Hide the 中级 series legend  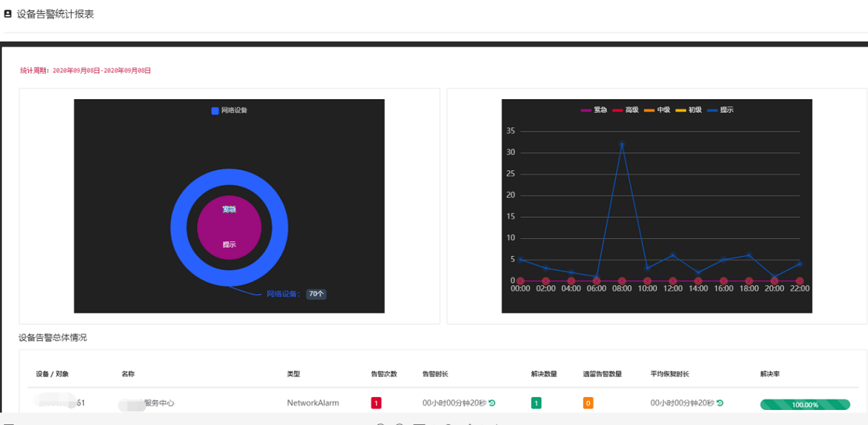point(656,110)
